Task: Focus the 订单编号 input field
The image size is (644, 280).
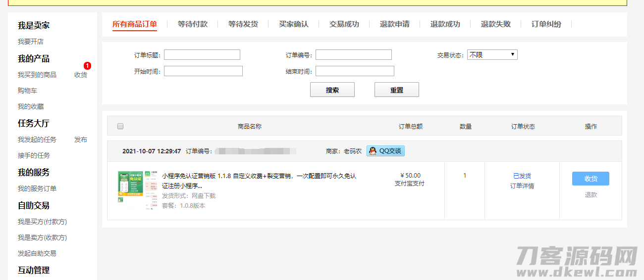Action: tap(354, 55)
